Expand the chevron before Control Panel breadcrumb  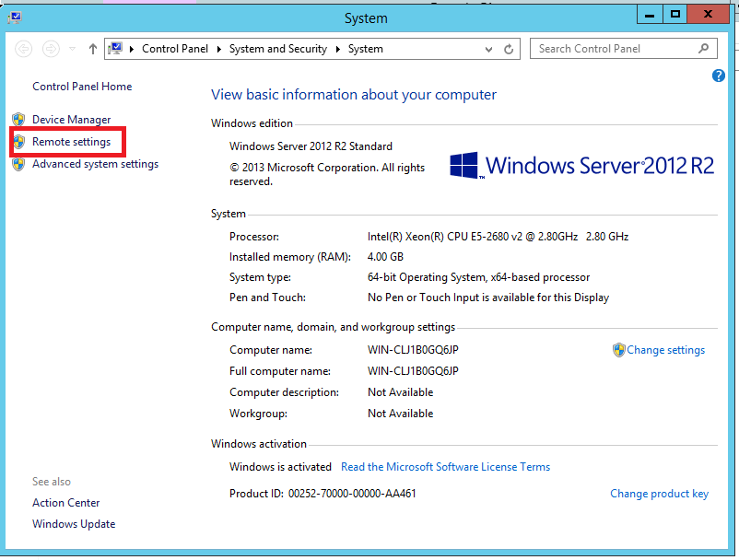click(132, 49)
